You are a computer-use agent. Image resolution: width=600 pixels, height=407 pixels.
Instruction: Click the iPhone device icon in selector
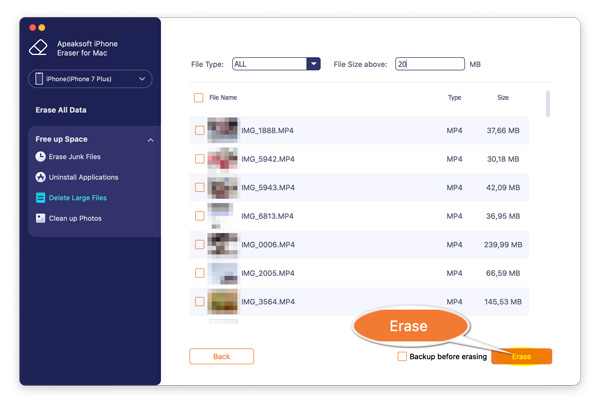coord(39,79)
